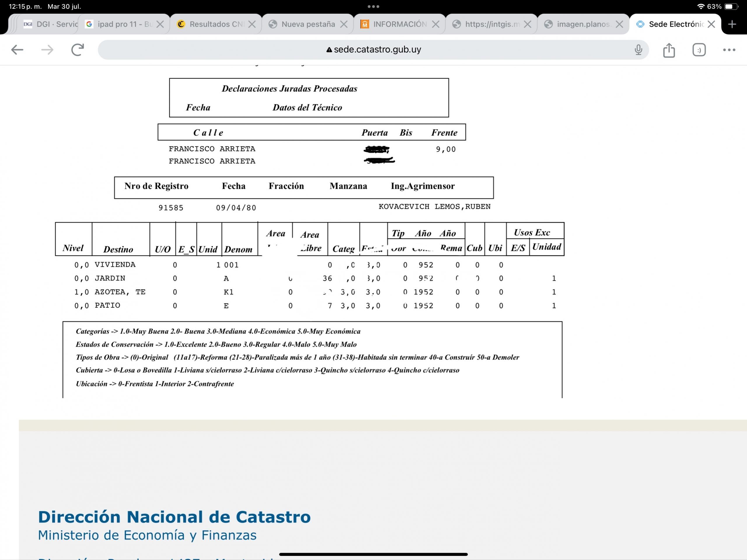747x560 pixels.
Task: Tap the three dots multitasking control
Action: [x=373, y=6]
